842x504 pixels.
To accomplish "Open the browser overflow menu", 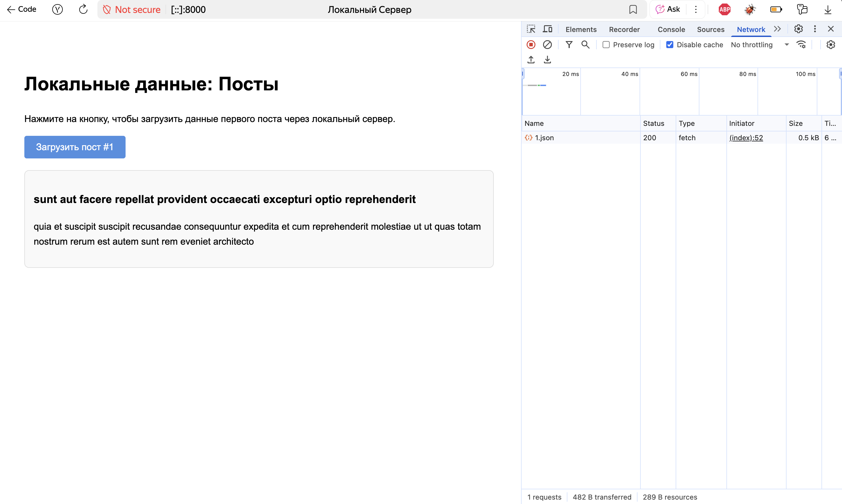I will click(696, 9).
